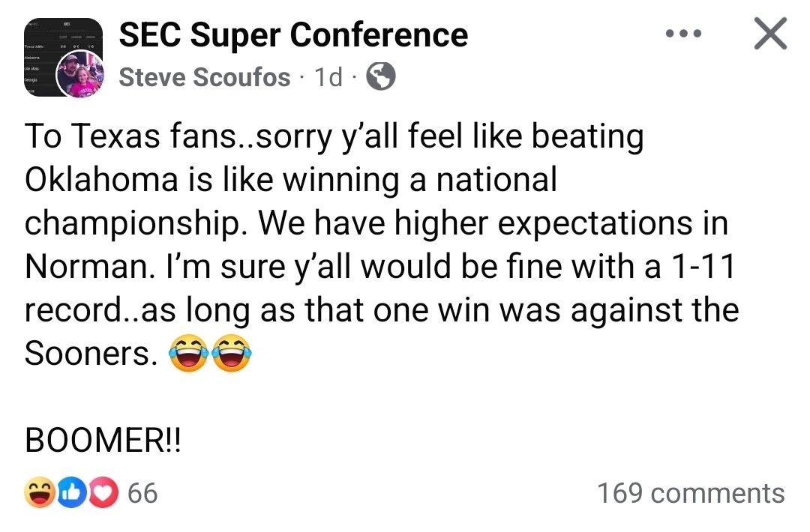
Task: View the 169 comments
Action: [x=691, y=493]
